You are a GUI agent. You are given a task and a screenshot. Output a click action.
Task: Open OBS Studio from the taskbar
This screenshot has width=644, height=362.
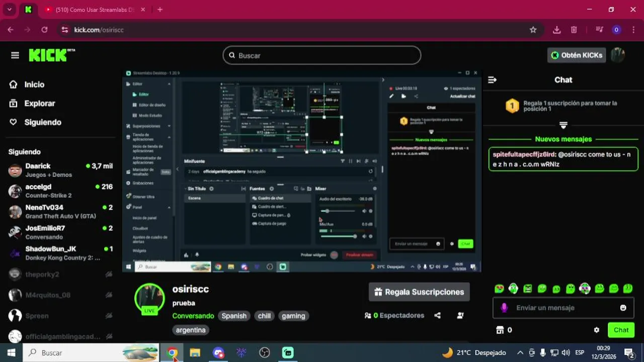265,352
